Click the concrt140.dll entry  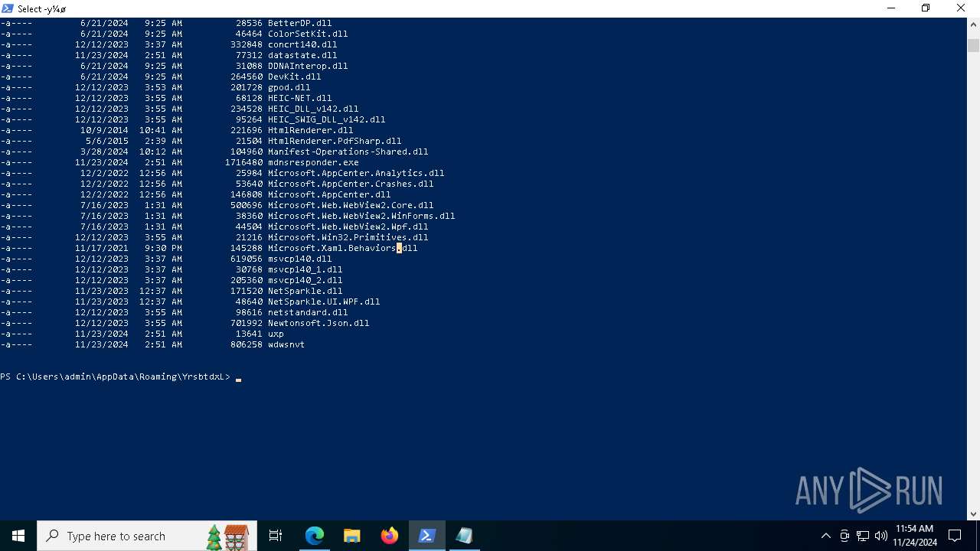[302, 44]
